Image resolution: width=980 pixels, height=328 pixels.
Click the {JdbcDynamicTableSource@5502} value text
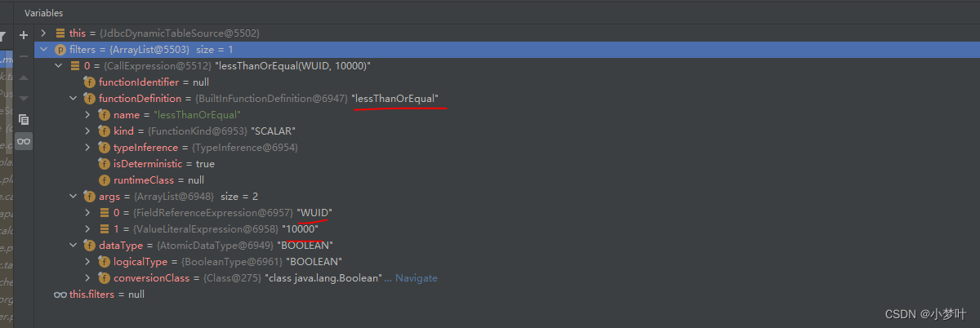pos(179,33)
